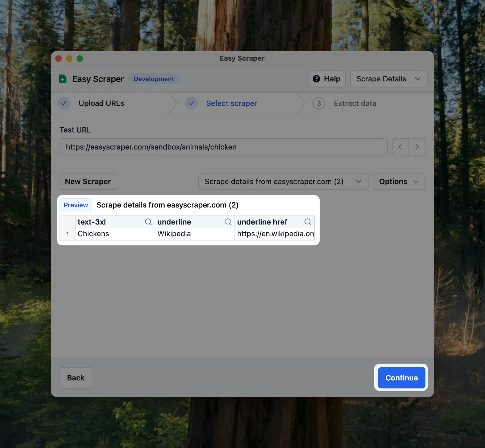Screen dimensions: 485x448
Task: Switch to the Extract data step
Action: 355,103
